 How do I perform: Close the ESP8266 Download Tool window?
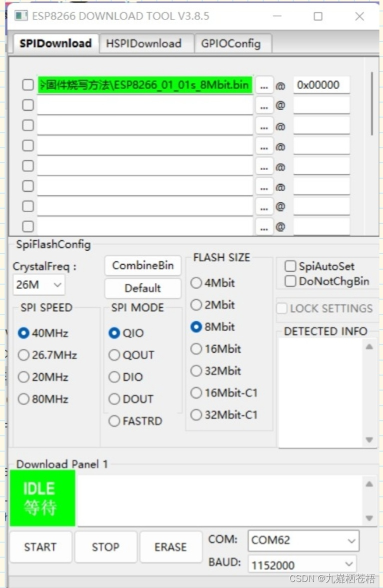click(x=360, y=16)
